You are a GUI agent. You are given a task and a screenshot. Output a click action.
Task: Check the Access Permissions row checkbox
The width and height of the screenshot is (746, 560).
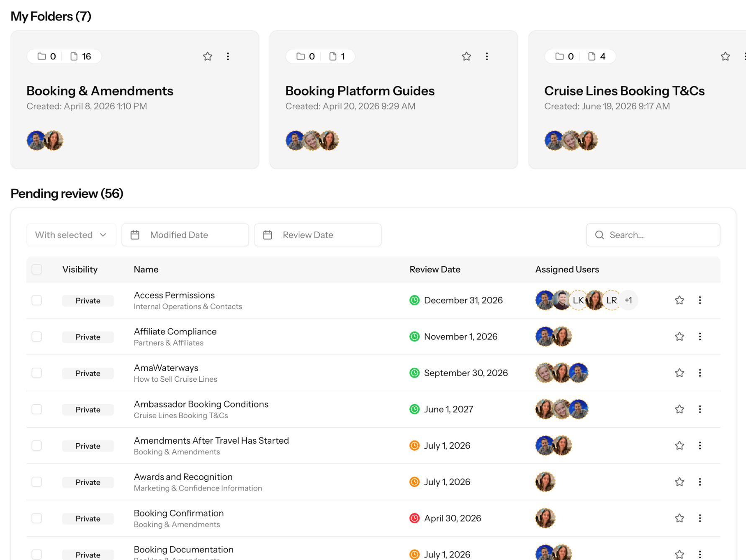point(37,300)
